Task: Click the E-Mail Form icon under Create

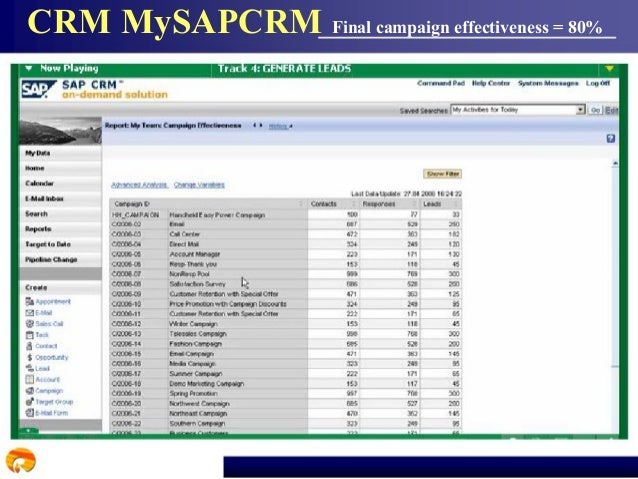Action: [29, 413]
